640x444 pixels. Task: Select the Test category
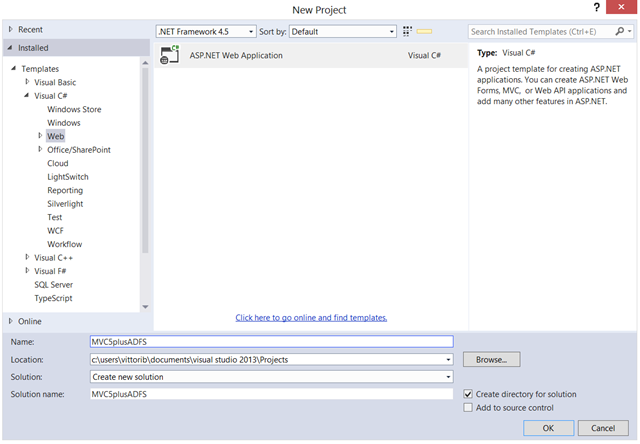pos(55,217)
